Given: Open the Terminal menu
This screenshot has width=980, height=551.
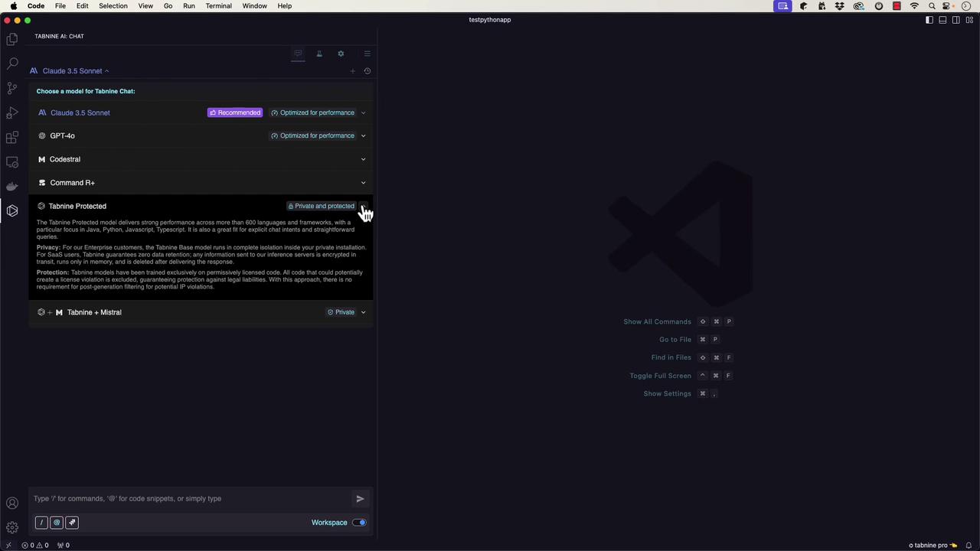Looking at the screenshot, I should (x=218, y=6).
